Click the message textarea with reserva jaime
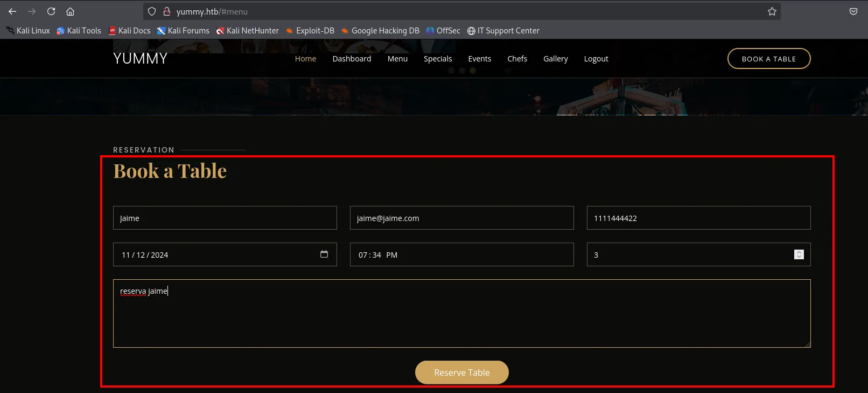This screenshot has width=868, height=393. click(462, 313)
